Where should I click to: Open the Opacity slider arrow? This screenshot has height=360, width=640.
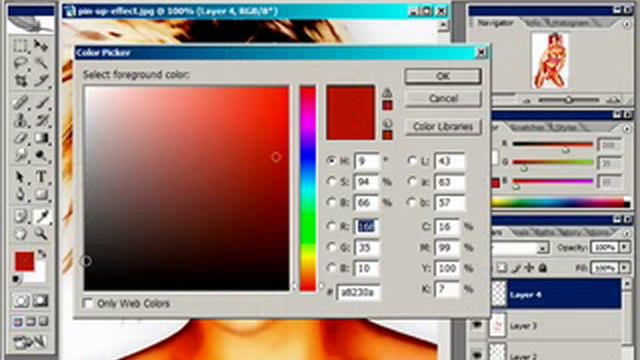(x=625, y=247)
